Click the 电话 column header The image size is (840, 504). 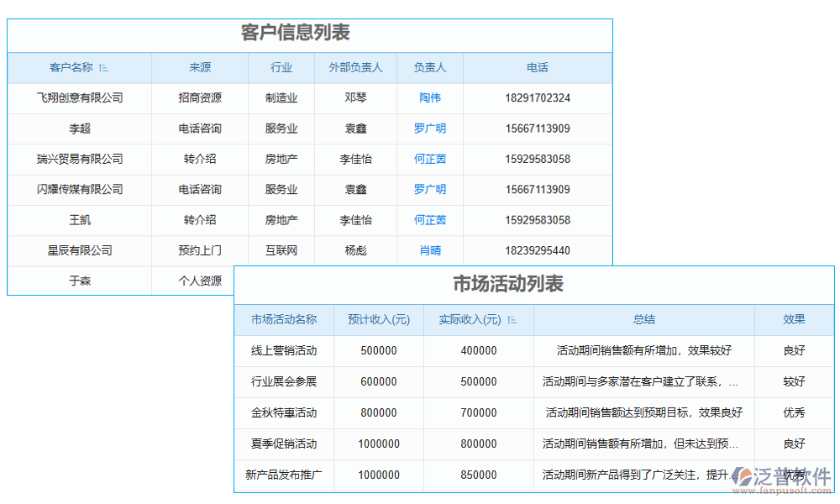click(537, 68)
